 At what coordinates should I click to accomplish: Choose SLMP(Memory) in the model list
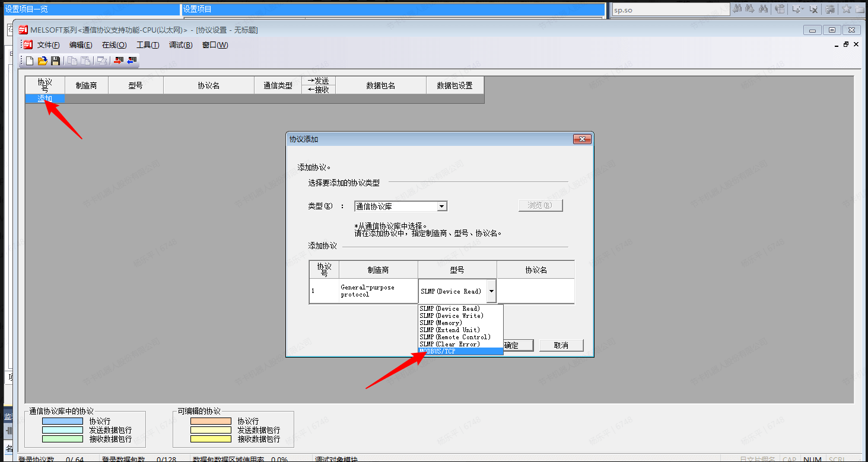(460, 323)
